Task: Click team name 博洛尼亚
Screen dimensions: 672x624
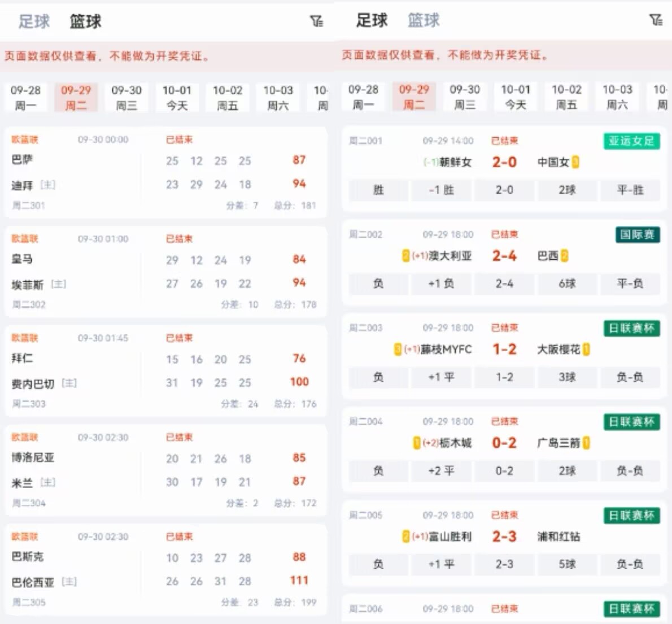Action: click(x=33, y=458)
